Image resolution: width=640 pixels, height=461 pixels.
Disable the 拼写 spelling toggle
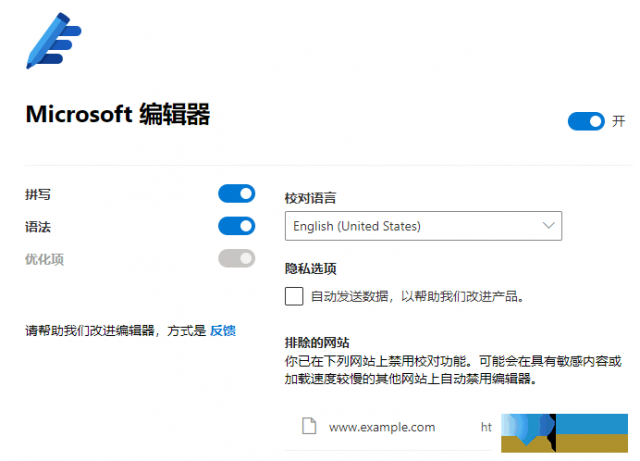pos(237,194)
